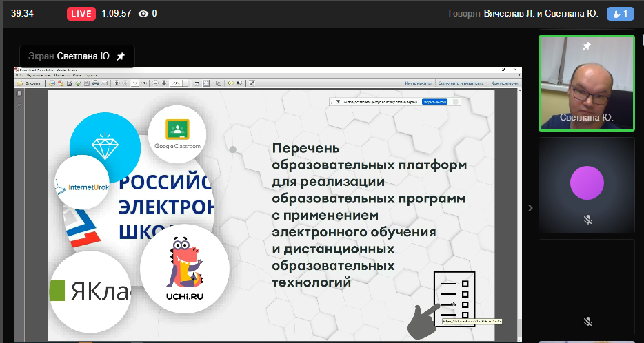The height and width of the screenshot is (343, 644).
Task: Open the Редактирование menu
Action: point(39,76)
